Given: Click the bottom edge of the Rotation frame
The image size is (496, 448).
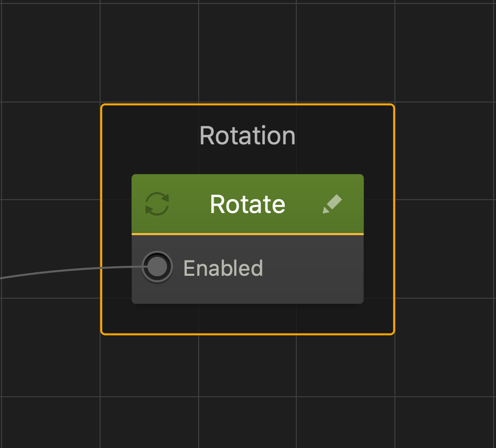Looking at the screenshot, I should [248, 334].
